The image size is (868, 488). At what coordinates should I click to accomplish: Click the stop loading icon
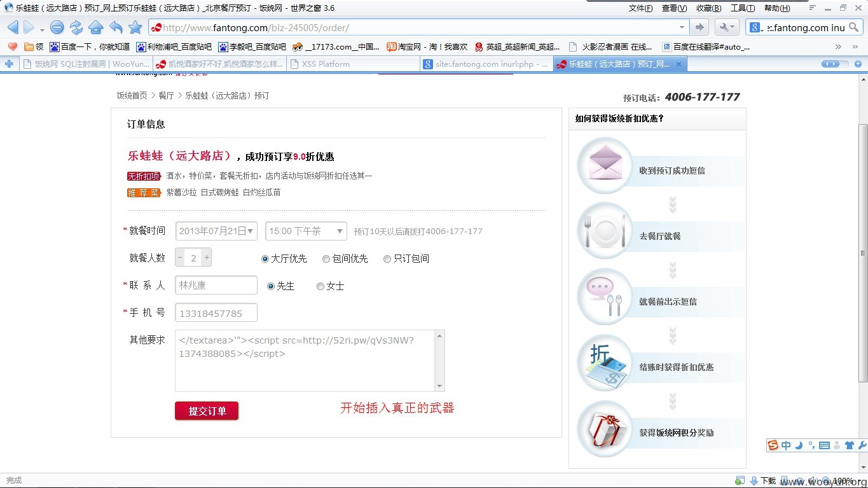point(57,27)
